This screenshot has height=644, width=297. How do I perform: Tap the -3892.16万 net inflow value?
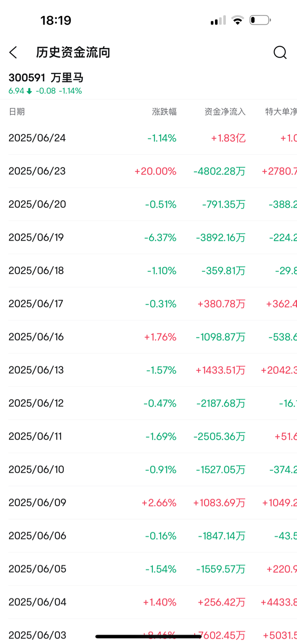tap(220, 237)
